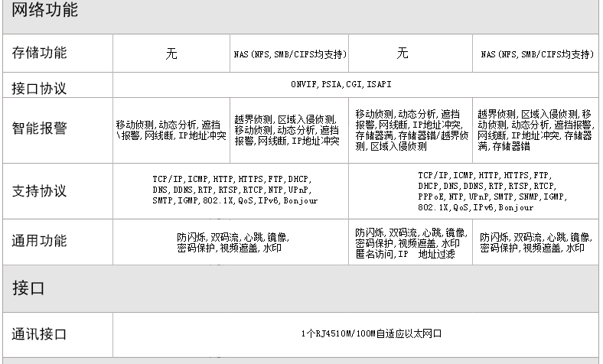The image size is (603, 364).
Task: Click the 通用功能 cell mentioning 匿名访问
Action: [411, 242]
